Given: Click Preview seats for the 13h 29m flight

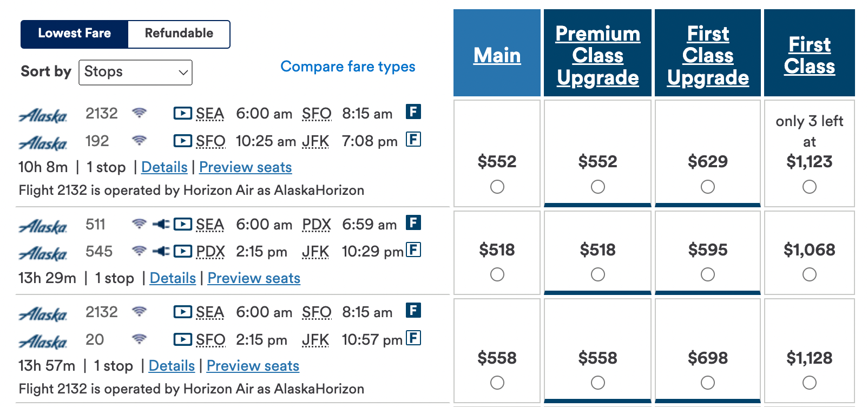Looking at the screenshot, I should (x=254, y=278).
